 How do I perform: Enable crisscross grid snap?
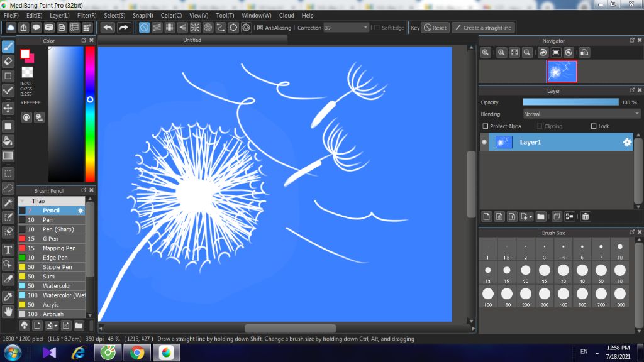[x=170, y=28]
